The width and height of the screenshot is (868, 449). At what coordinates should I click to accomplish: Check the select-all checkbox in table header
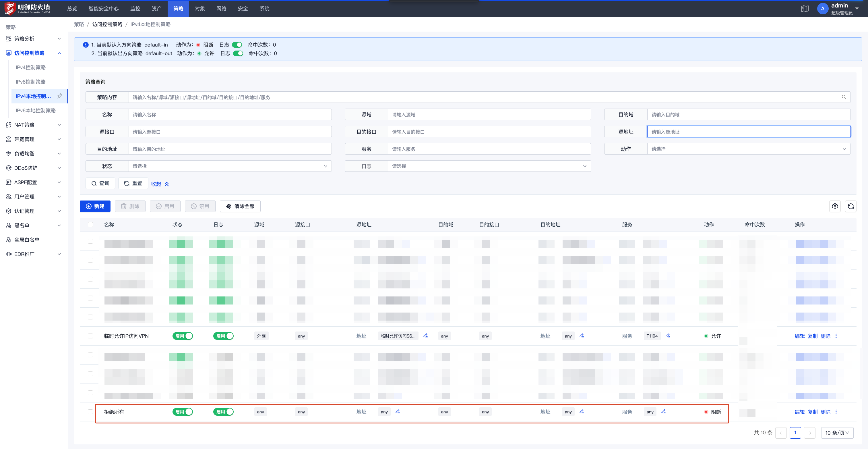[90, 225]
